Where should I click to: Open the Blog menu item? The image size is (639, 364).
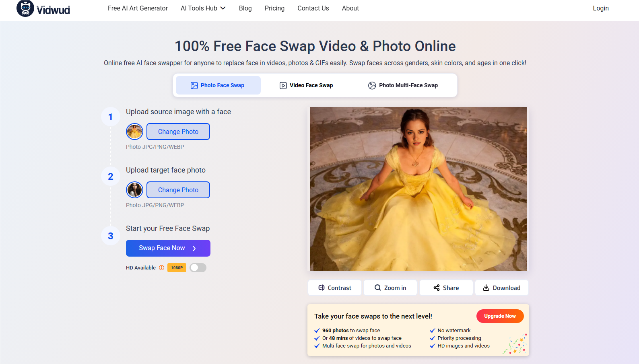pos(245,8)
